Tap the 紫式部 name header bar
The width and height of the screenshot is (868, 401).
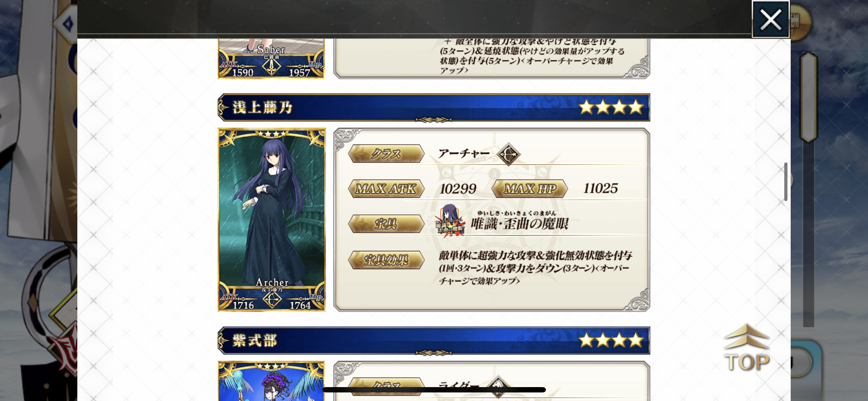coord(434,340)
